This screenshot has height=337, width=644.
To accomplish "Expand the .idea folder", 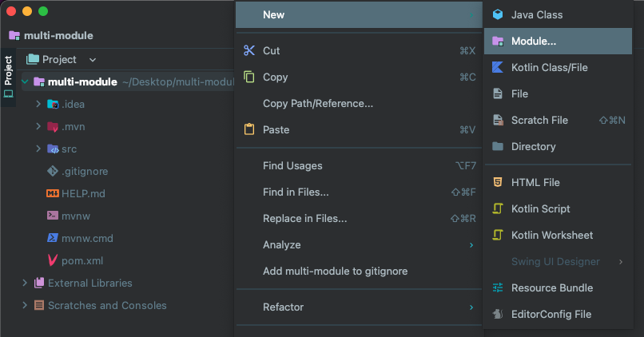I will (x=38, y=104).
